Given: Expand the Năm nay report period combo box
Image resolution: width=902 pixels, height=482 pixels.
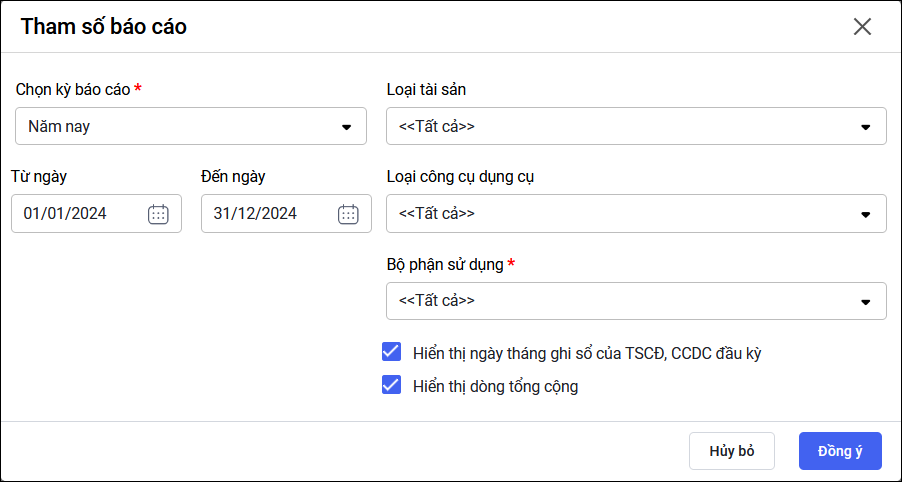Looking at the screenshot, I should [180, 127].
